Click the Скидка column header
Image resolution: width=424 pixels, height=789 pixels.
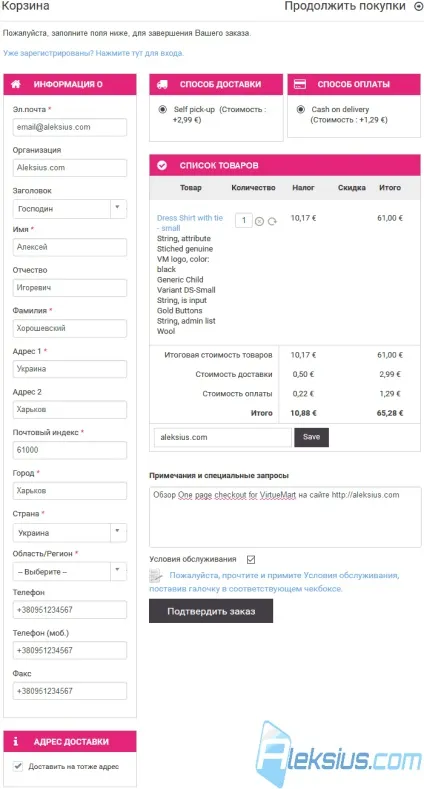point(352,188)
